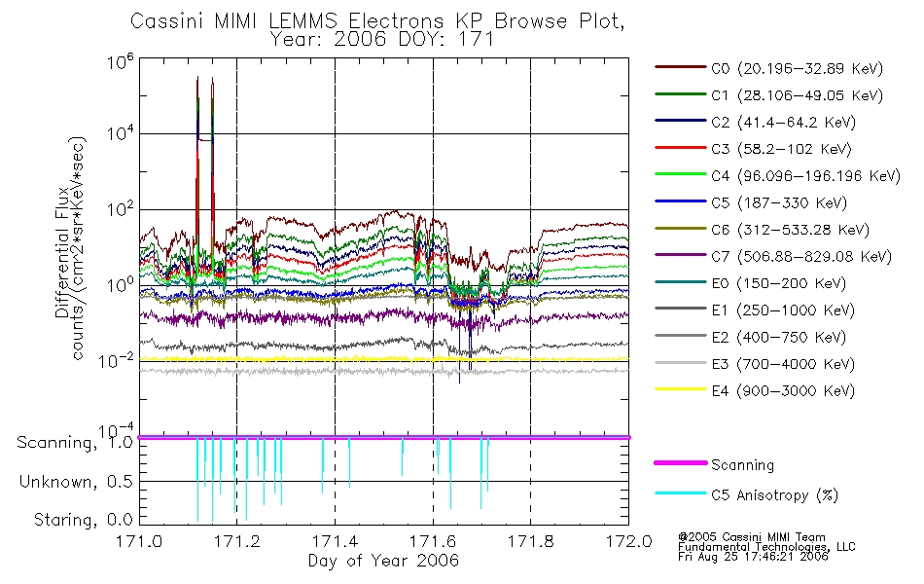Click the 172.0 x-axis tick label
Viewport: 924px width, 584px height.
(628, 541)
